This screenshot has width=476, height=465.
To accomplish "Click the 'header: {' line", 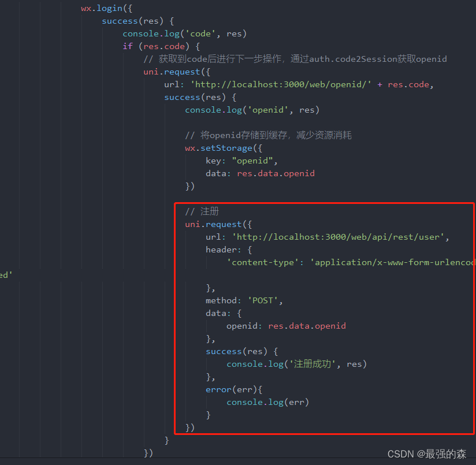I will (x=229, y=250).
